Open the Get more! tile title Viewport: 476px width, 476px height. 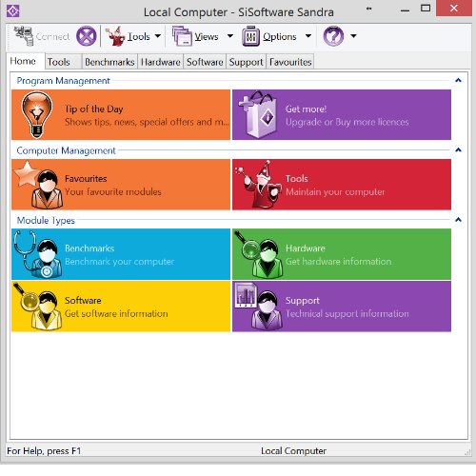point(306,109)
